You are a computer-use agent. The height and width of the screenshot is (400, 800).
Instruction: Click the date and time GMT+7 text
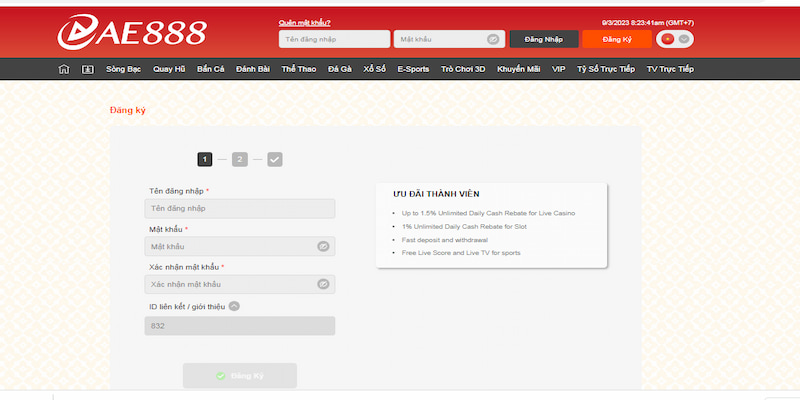click(647, 23)
